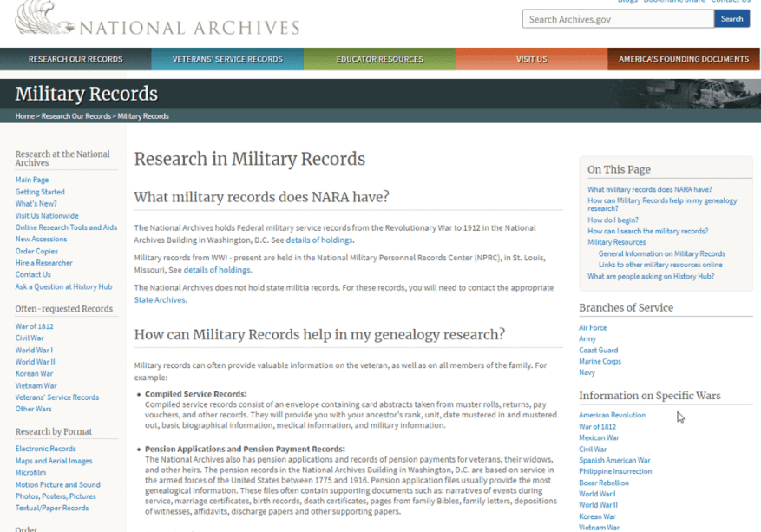Viewport: 761px width, 532px height.
Task: Go to America's Founding Documents navigation tab
Action: (684, 59)
